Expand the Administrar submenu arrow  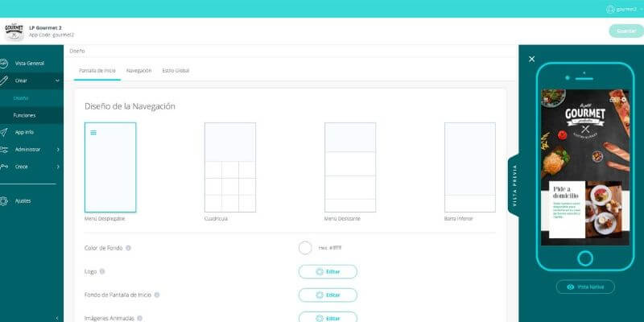(x=57, y=149)
